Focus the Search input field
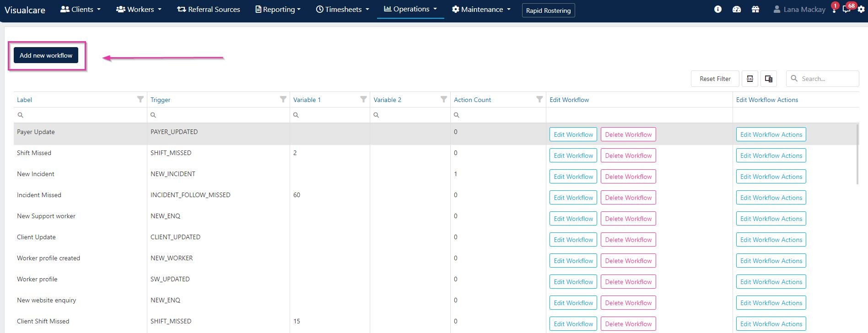868x333 pixels. click(x=822, y=79)
